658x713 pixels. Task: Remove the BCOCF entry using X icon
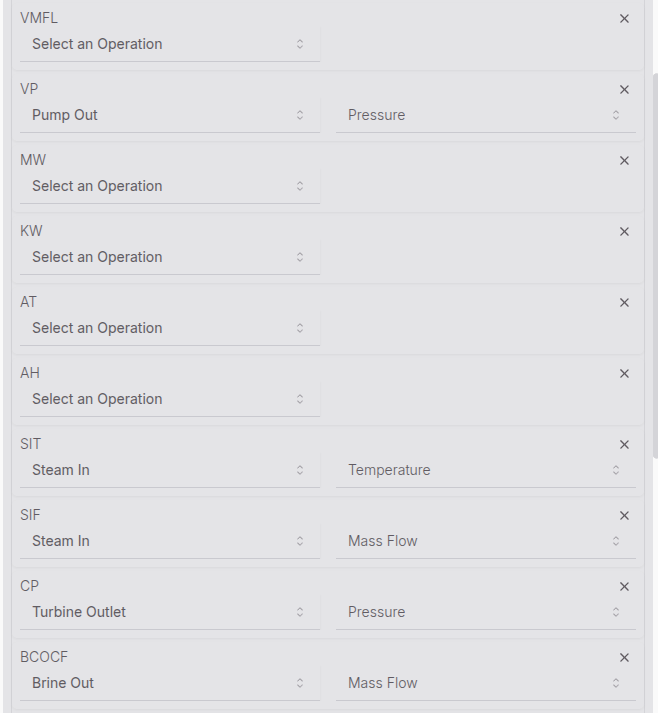click(x=624, y=658)
